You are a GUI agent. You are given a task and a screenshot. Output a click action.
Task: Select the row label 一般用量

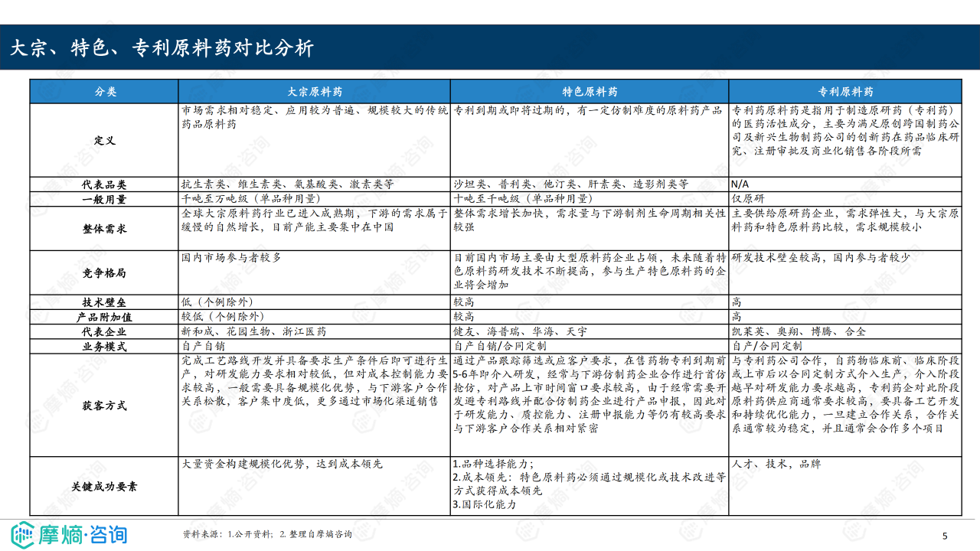click(105, 199)
